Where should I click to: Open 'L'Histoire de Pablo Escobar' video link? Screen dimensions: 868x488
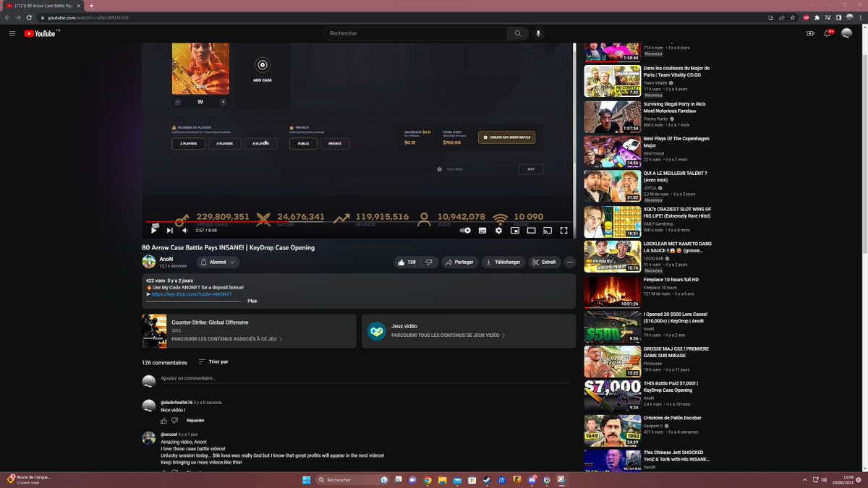click(673, 418)
